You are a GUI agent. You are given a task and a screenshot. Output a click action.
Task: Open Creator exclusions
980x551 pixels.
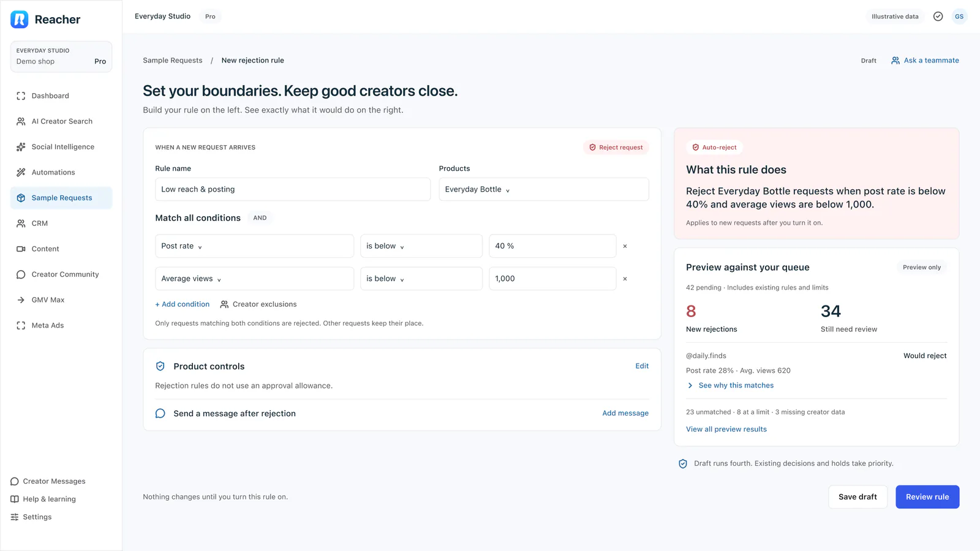(x=258, y=304)
